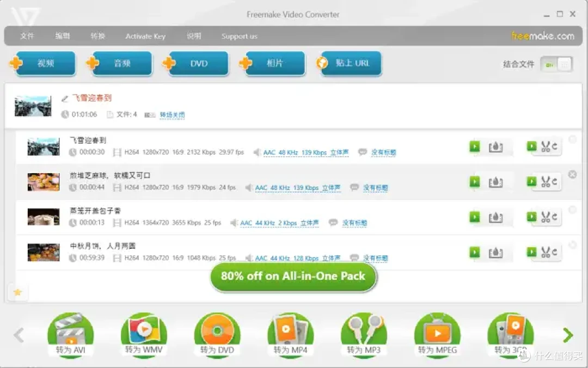
Task: Open the 说明 menu
Action: click(x=194, y=36)
